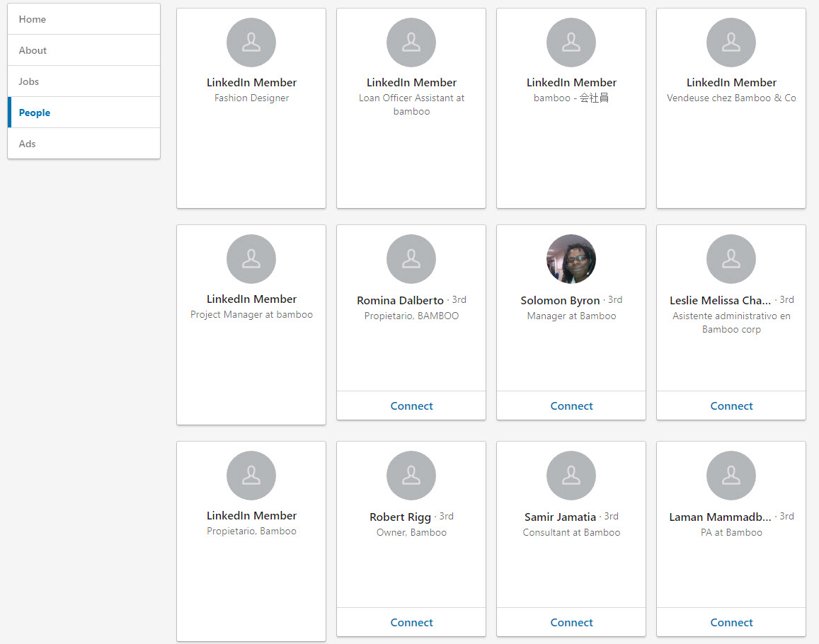Click LinkedIn Member name above Vendeuse chez Bamboo

coord(731,83)
